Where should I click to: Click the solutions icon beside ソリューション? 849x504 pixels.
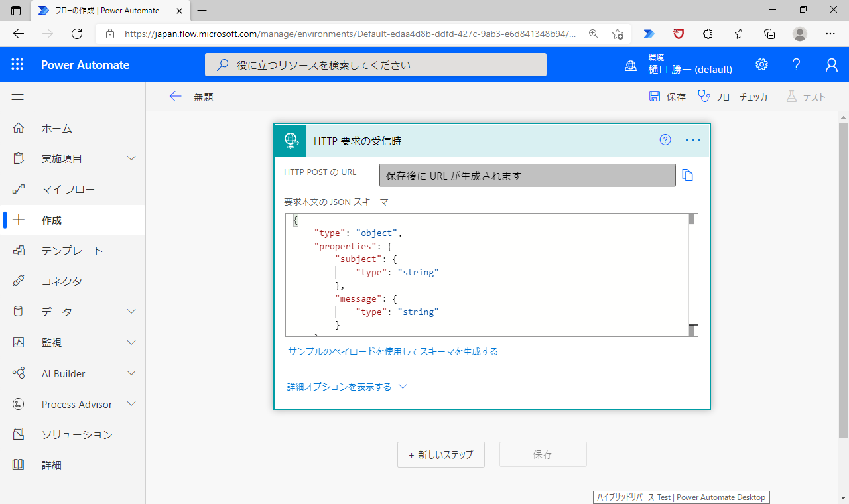[x=19, y=434]
